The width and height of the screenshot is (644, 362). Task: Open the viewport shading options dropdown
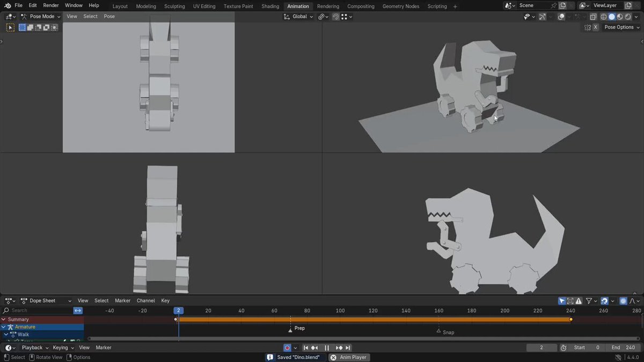[635, 17]
